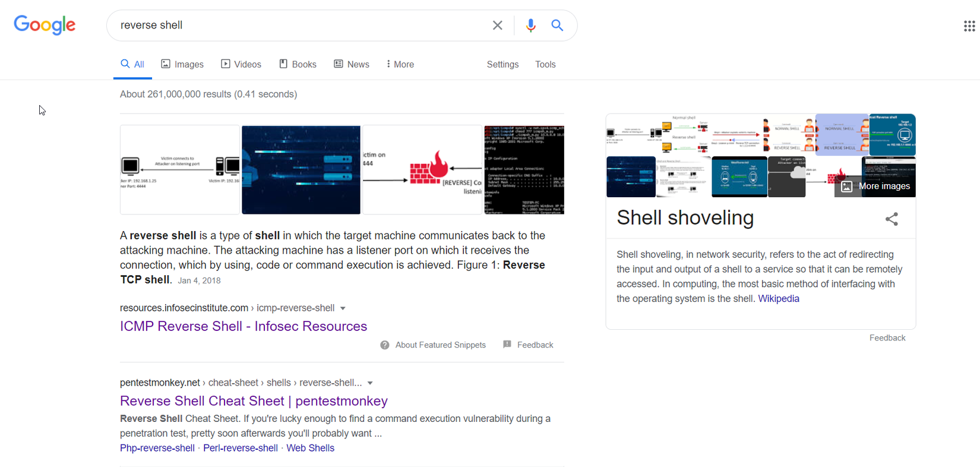This screenshot has width=980, height=467.
Task: Switch to the Videos tab
Action: pyautogui.click(x=241, y=64)
